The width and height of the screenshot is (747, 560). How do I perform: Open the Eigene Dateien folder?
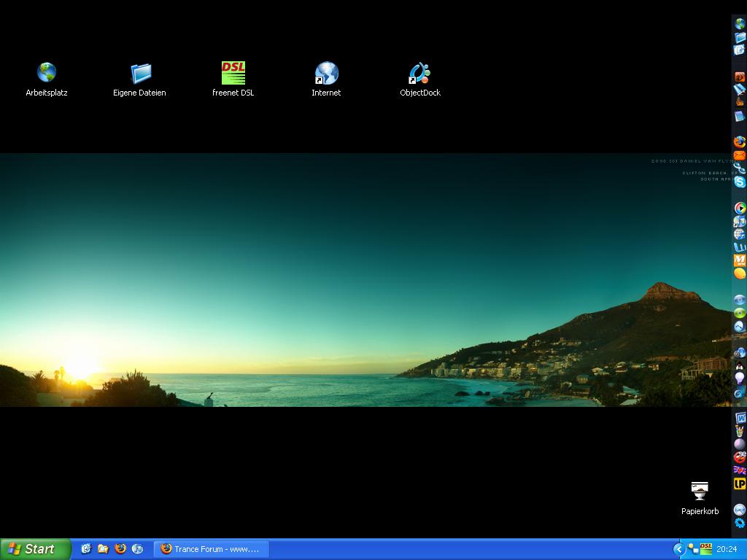[x=140, y=73]
